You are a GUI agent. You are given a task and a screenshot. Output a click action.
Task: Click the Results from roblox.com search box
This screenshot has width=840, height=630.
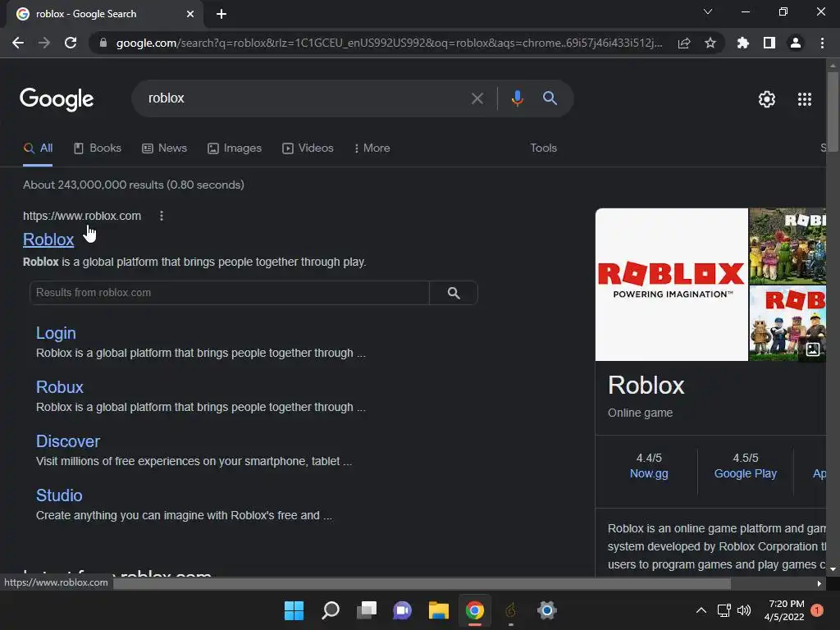pos(230,293)
